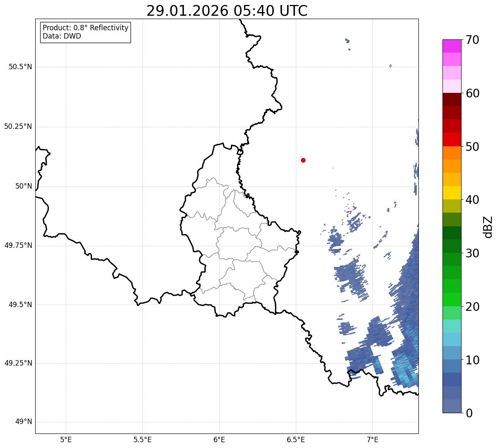498x448 pixels.
Task: Click the title "29.01.2026 05:40 UTC"
Action: tap(227, 11)
